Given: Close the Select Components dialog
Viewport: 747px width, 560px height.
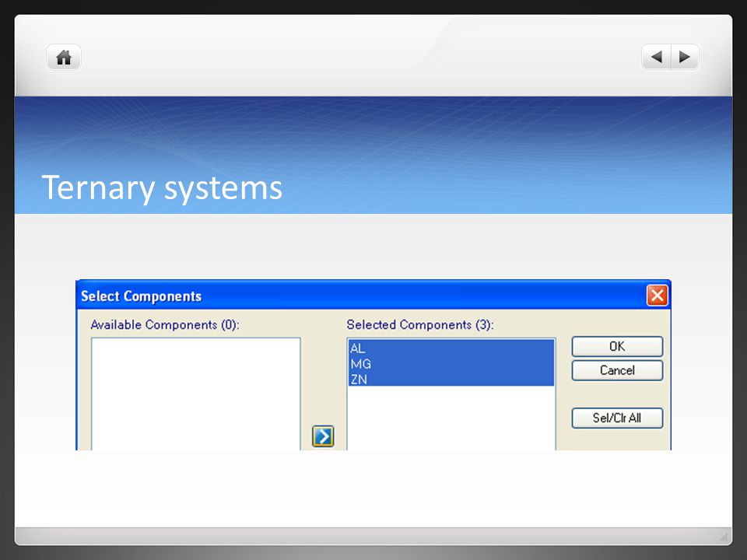Looking at the screenshot, I should point(657,296).
